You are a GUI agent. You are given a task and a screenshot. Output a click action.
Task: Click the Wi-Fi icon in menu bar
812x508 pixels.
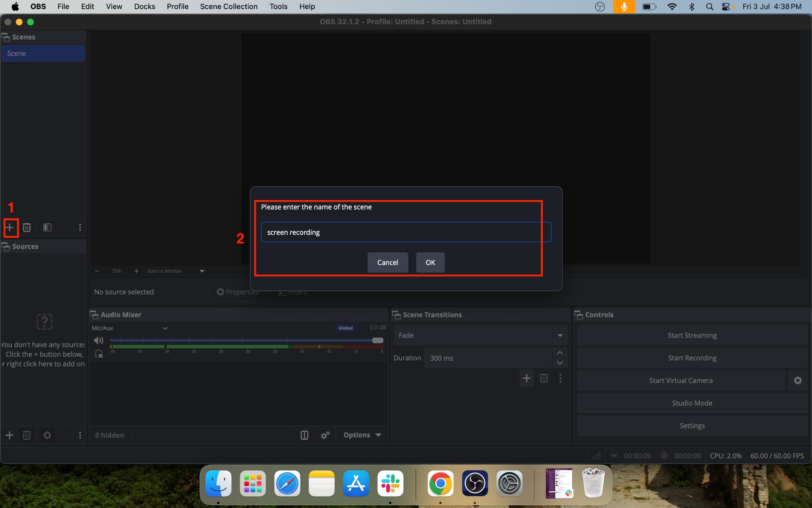672,7
